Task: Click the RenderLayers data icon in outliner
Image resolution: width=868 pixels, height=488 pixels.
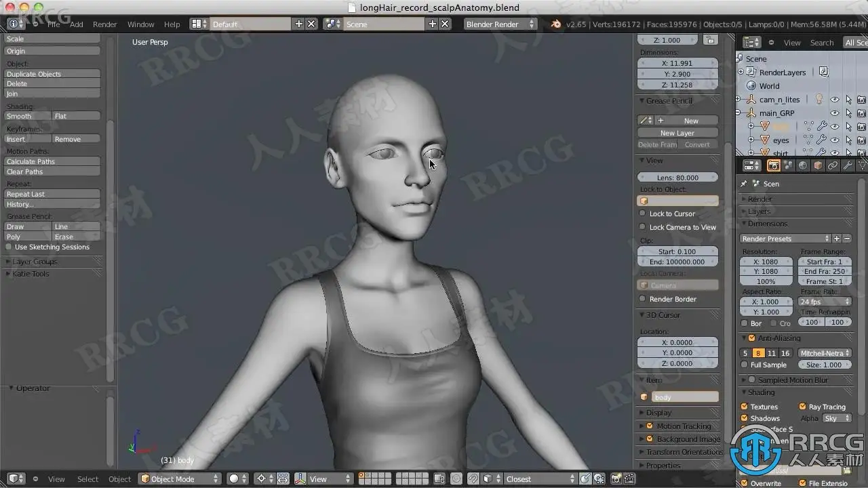Action: tap(823, 72)
